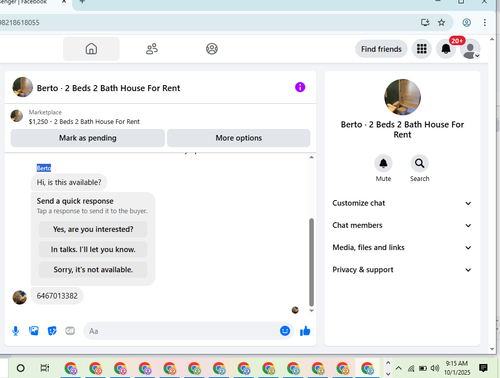Click the Mute bell icon in sidebar

point(383,163)
